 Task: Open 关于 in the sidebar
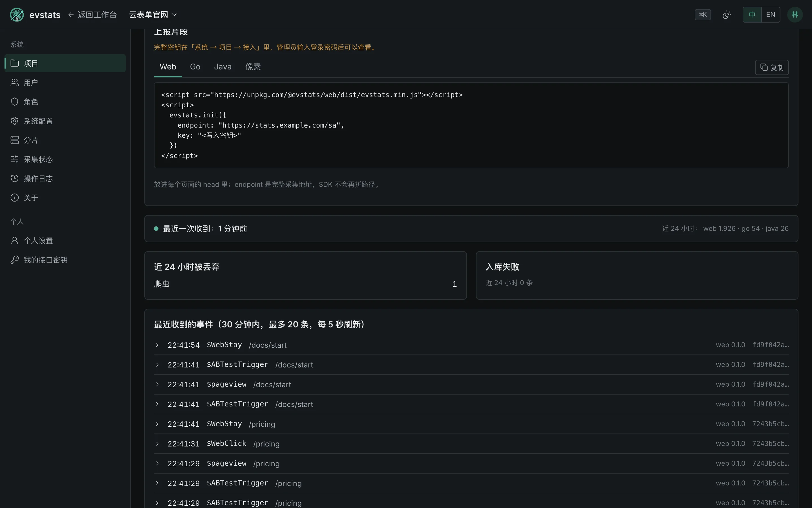coord(65,198)
